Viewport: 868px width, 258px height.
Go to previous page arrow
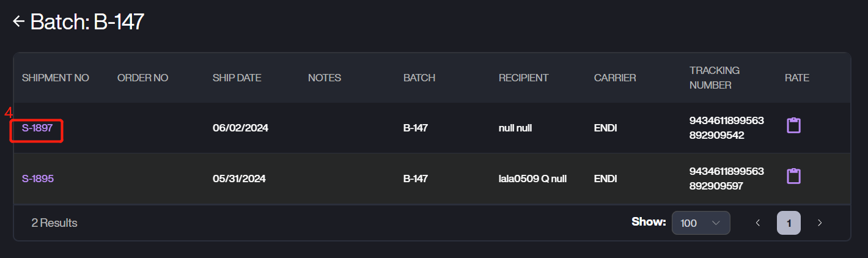(x=758, y=223)
